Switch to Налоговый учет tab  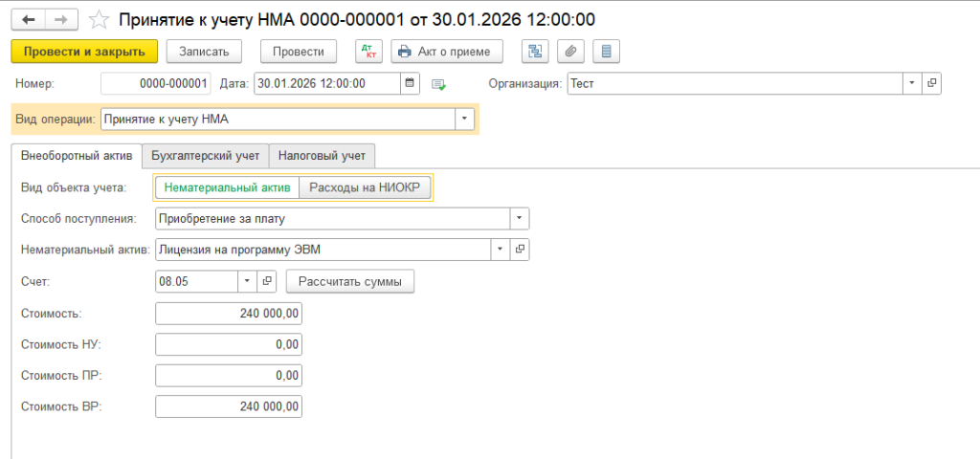click(322, 156)
